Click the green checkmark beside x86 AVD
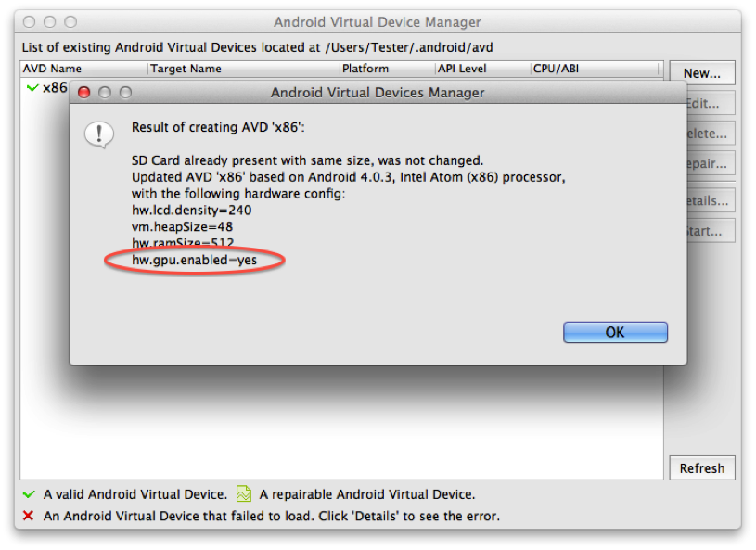The width and height of the screenshot is (756, 550). [32, 87]
